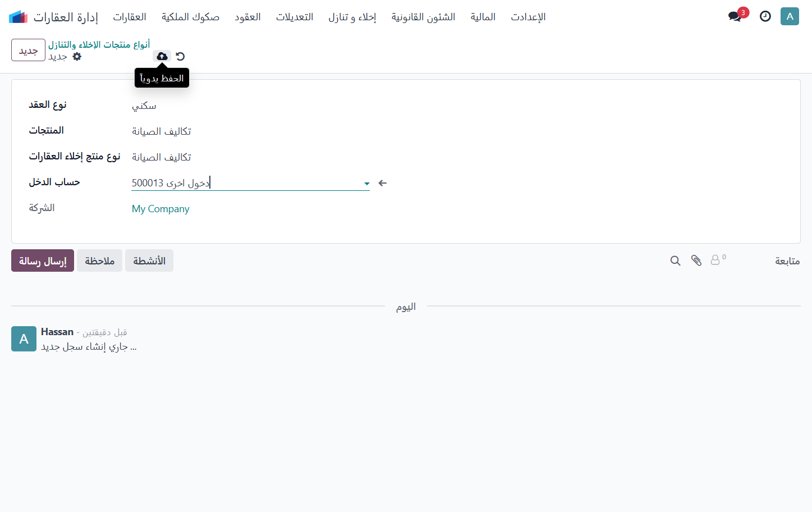812x512 pixels.
Task: Click the متابعة follow button
Action: tap(787, 260)
